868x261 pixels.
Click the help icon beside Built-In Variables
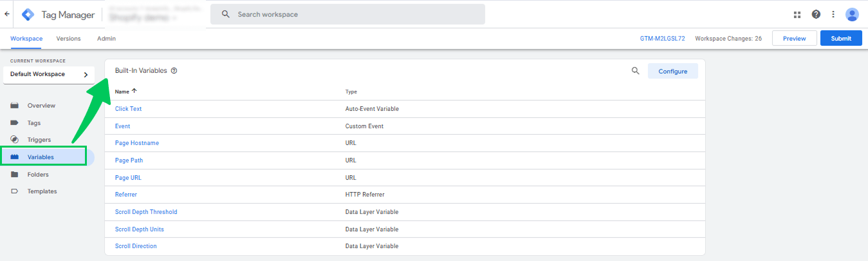point(174,71)
